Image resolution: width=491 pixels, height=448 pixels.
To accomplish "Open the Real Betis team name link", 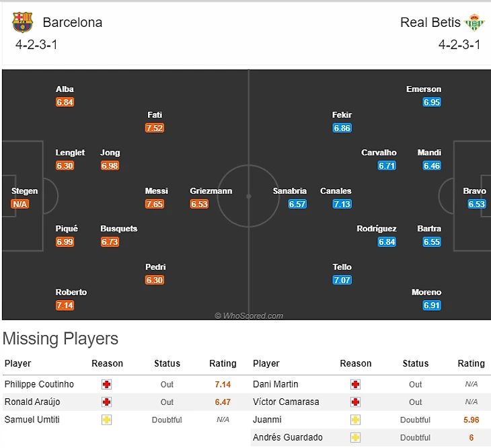I will click(x=430, y=22).
